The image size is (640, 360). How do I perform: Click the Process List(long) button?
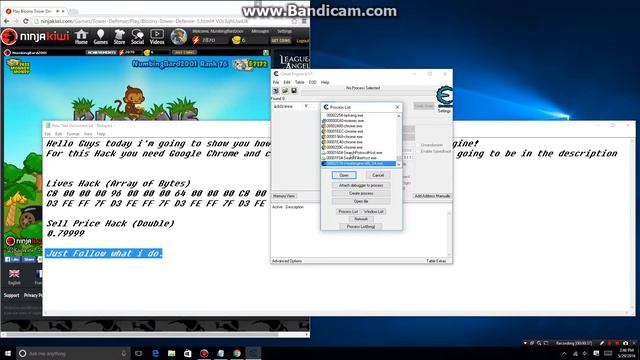tap(361, 227)
